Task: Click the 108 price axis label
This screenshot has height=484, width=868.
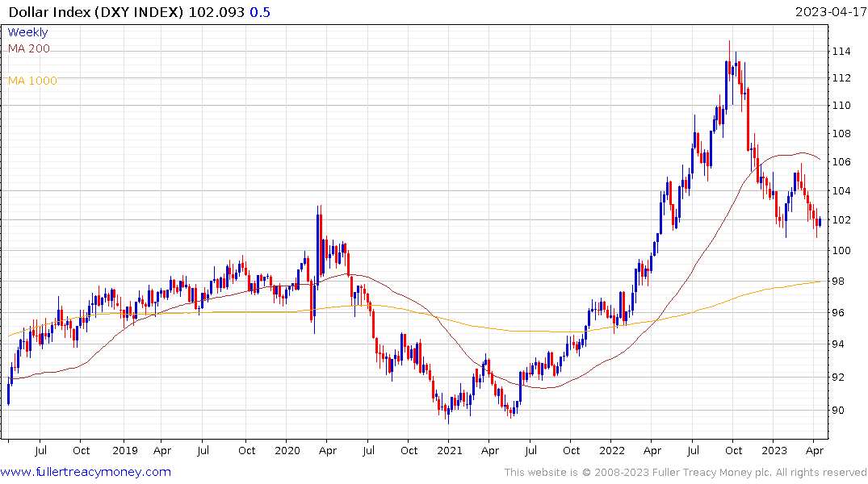Action: (x=841, y=133)
